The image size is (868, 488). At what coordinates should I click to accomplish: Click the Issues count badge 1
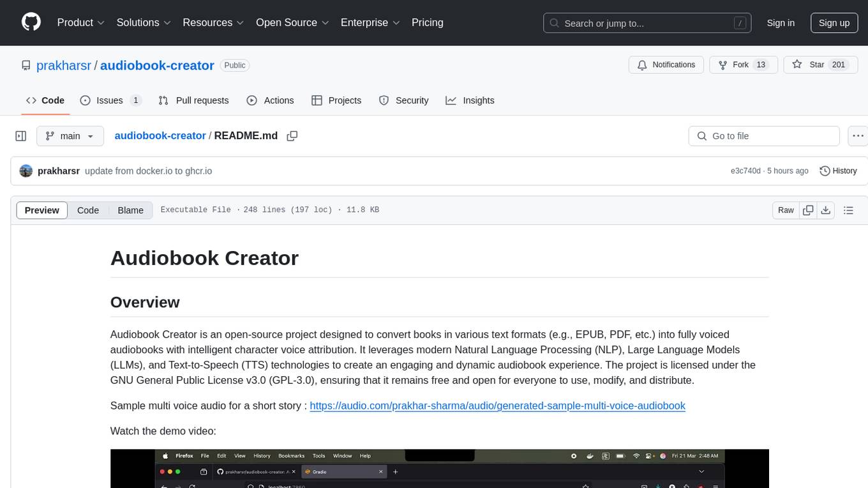(135, 100)
